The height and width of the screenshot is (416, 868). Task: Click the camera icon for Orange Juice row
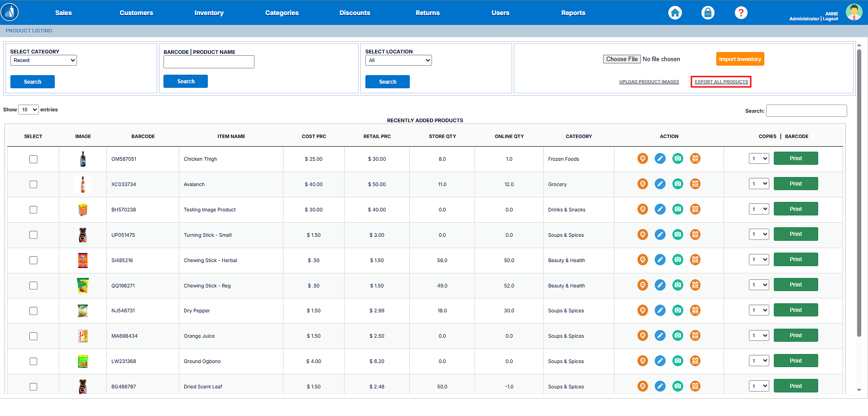pyautogui.click(x=677, y=335)
